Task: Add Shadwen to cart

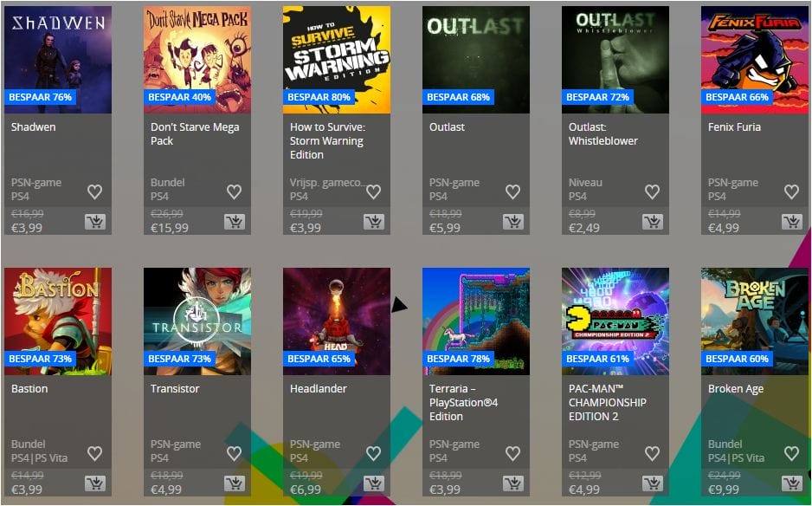Action: (x=95, y=222)
